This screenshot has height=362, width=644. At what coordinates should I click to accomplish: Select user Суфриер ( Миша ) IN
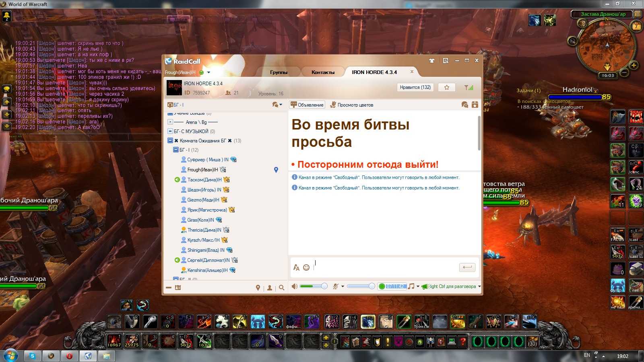[x=208, y=160]
